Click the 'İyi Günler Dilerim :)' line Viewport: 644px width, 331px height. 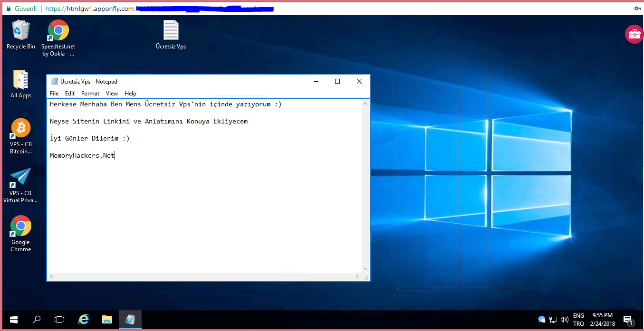pos(90,138)
